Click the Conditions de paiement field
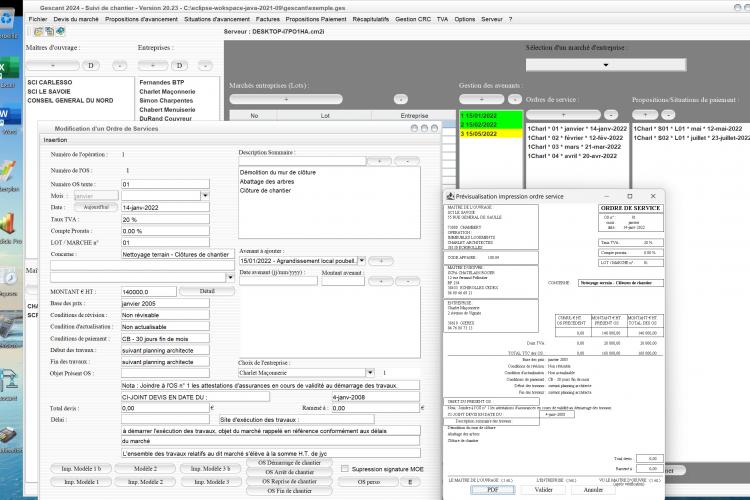750x500 pixels. tap(165, 339)
